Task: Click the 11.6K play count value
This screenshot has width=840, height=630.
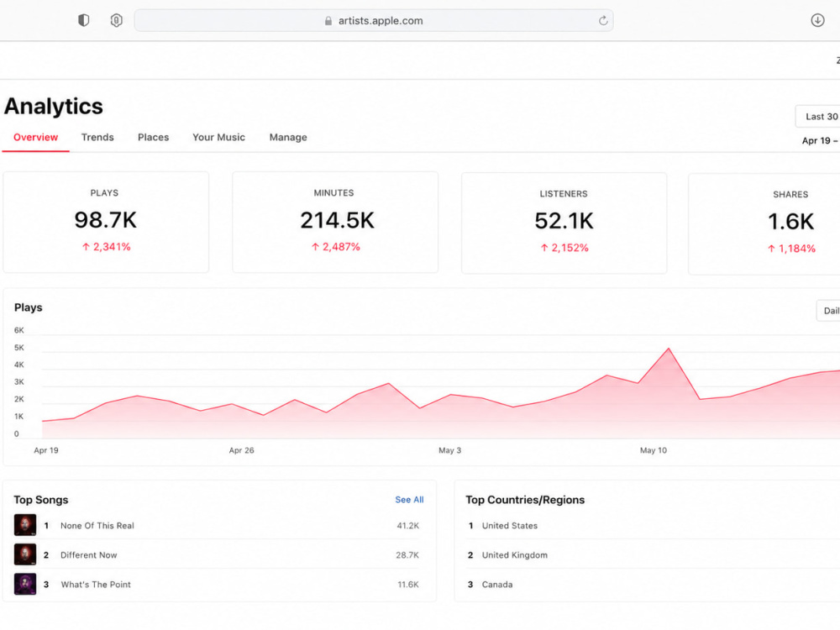Action: point(408,585)
